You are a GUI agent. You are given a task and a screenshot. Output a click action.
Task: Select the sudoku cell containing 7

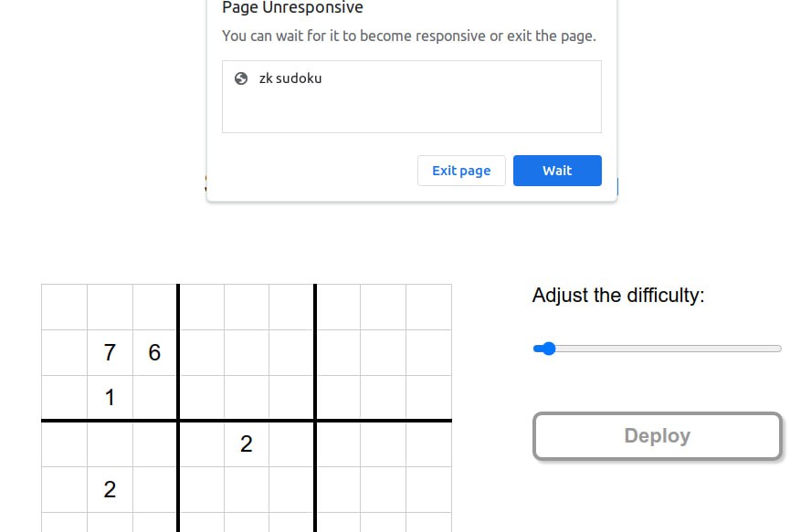110,352
